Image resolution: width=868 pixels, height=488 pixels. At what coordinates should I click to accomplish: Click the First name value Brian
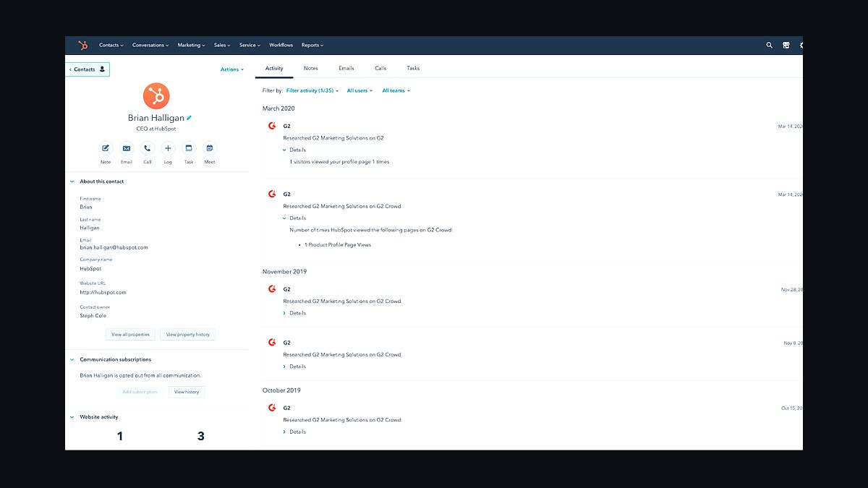pyautogui.click(x=86, y=207)
